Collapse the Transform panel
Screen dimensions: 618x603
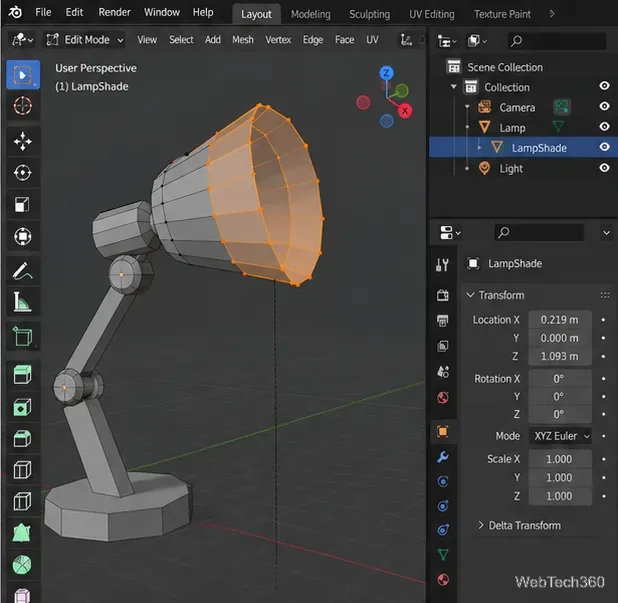[470, 295]
